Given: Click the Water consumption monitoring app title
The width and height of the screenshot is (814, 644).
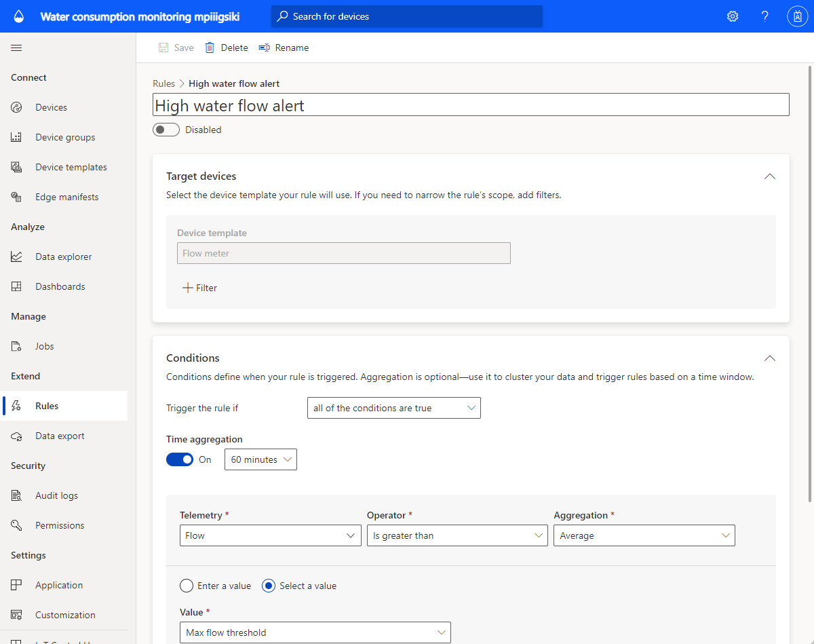Looking at the screenshot, I should 140,16.
